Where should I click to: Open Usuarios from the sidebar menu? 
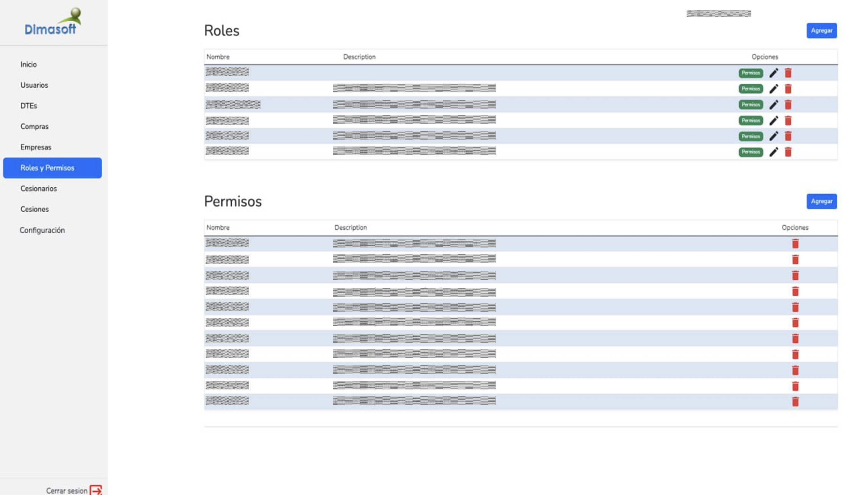(34, 85)
